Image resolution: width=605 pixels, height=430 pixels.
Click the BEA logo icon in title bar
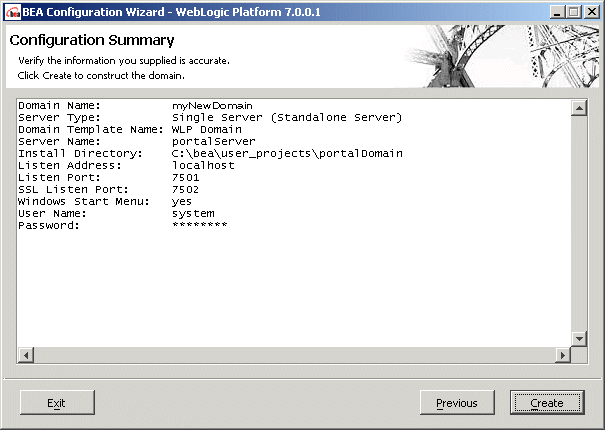tap(13, 12)
